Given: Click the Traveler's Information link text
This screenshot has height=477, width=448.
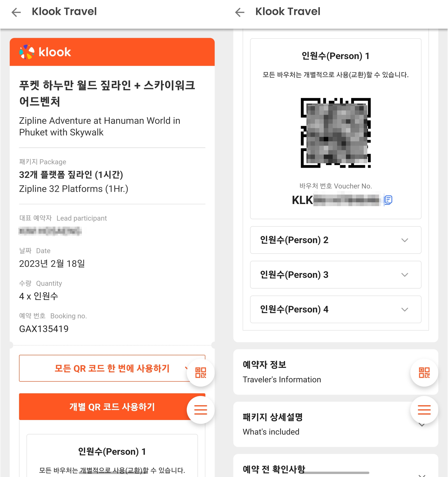Looking at the screenshot, I should (x=282, y=380).
